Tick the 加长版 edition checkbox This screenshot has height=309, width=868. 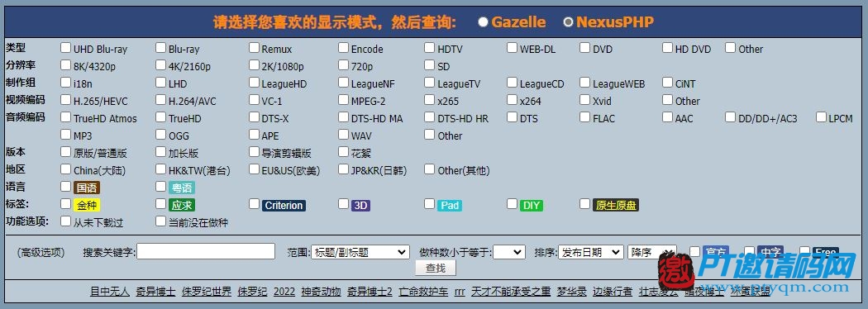(161, 152)
